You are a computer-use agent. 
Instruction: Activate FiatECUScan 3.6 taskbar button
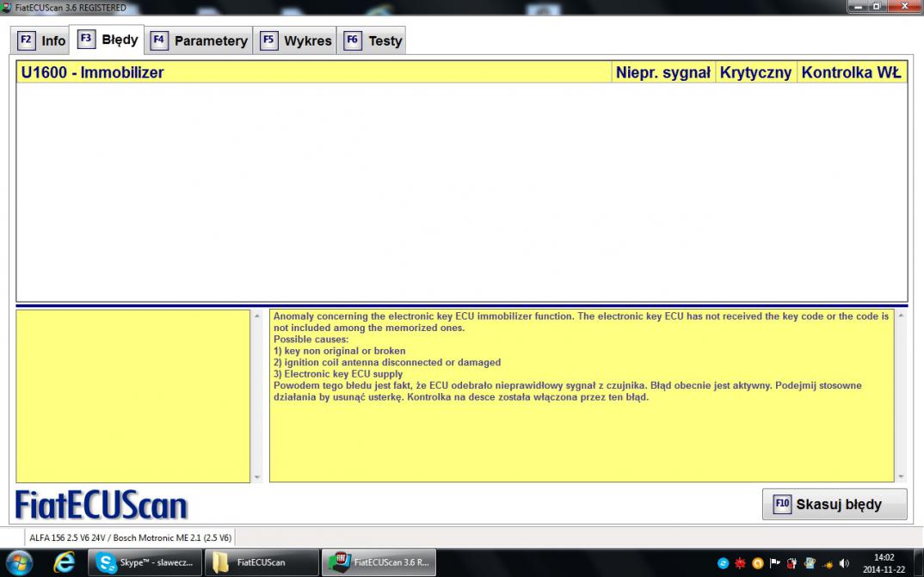tap(379, 562)
